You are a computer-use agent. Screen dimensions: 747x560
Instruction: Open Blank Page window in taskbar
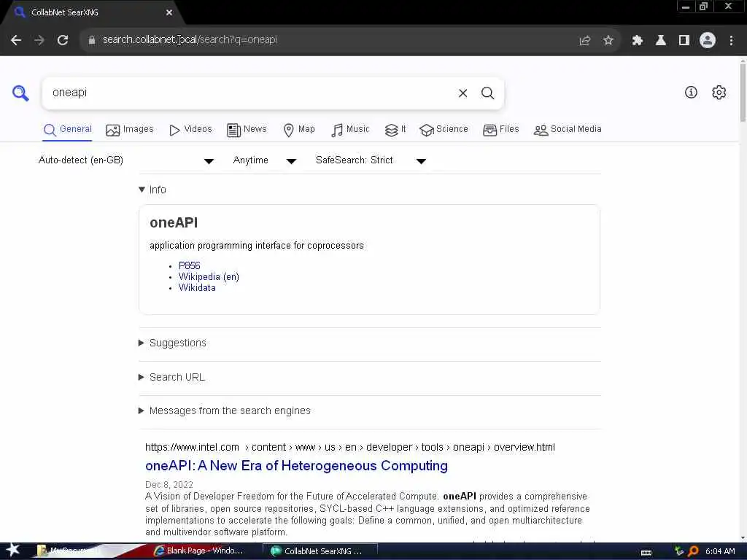[x=200, y=551]
